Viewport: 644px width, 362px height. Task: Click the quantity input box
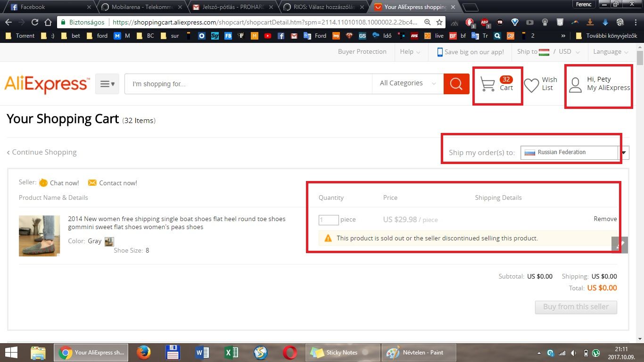329,220
